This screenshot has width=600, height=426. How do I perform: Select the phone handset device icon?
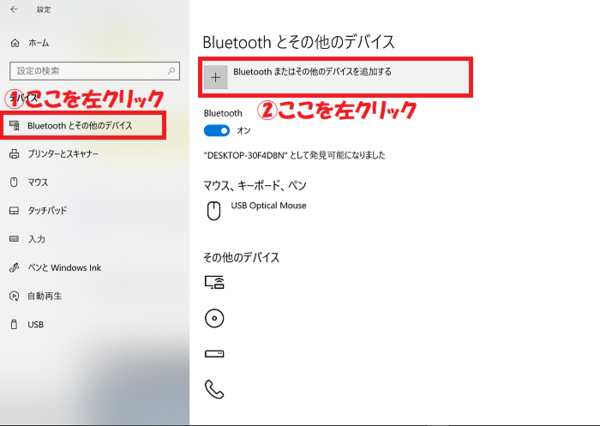(x=214, y=389)
